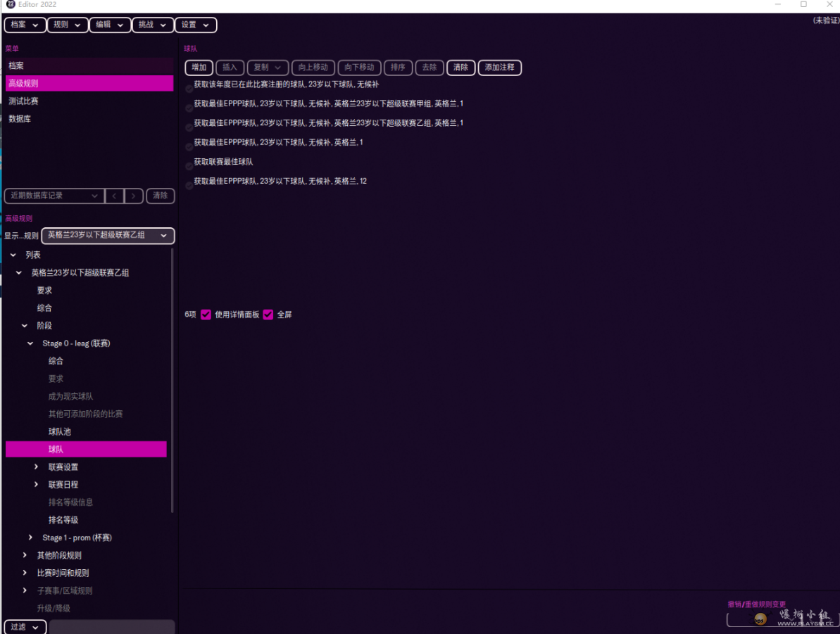Select 综合 under 英格兰23岁以下超级联赛乙组
This screenshot has height=634, width=840.
[44, 308]
